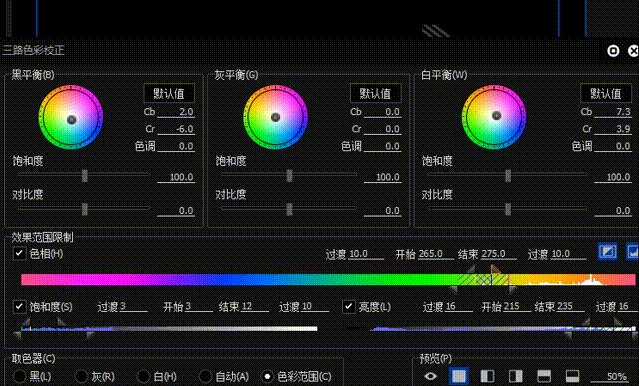This screenshot has height=386, width=639.
Task: Edit gray balance contrast 0.0 field
Action: (x=382, y=211)
